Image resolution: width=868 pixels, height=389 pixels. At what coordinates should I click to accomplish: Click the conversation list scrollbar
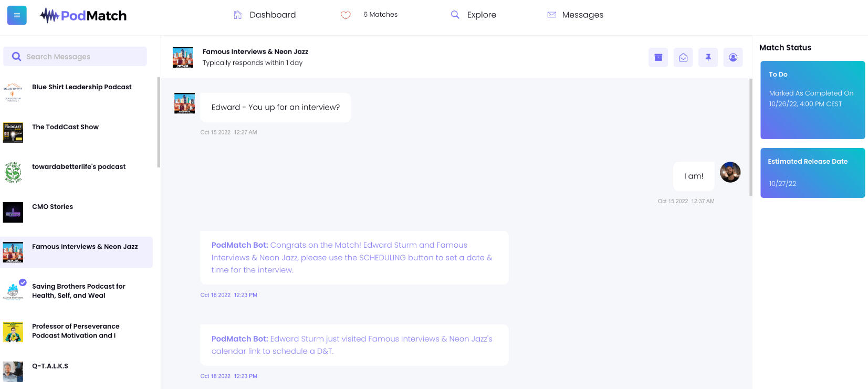(159, 122)
